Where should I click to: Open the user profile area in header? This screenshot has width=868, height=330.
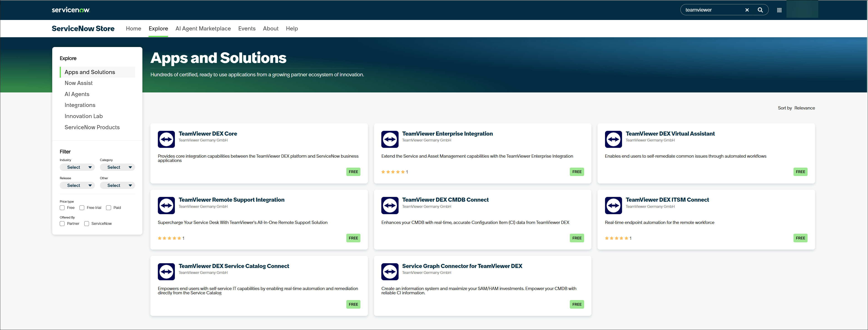pos(802,9)
